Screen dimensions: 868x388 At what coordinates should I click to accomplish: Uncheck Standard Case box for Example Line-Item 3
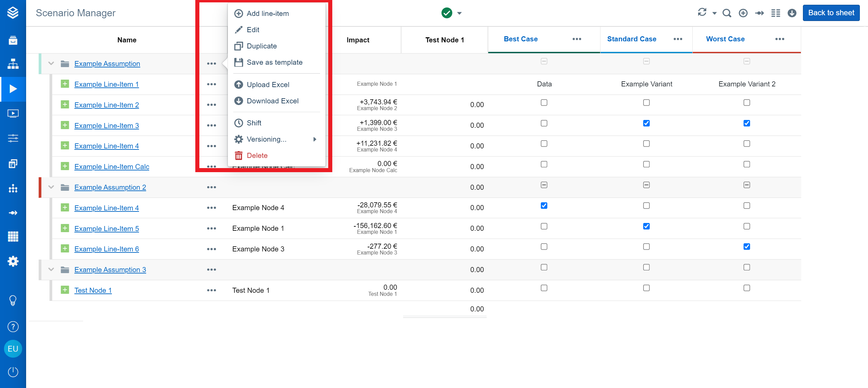[x=646, y=123]
